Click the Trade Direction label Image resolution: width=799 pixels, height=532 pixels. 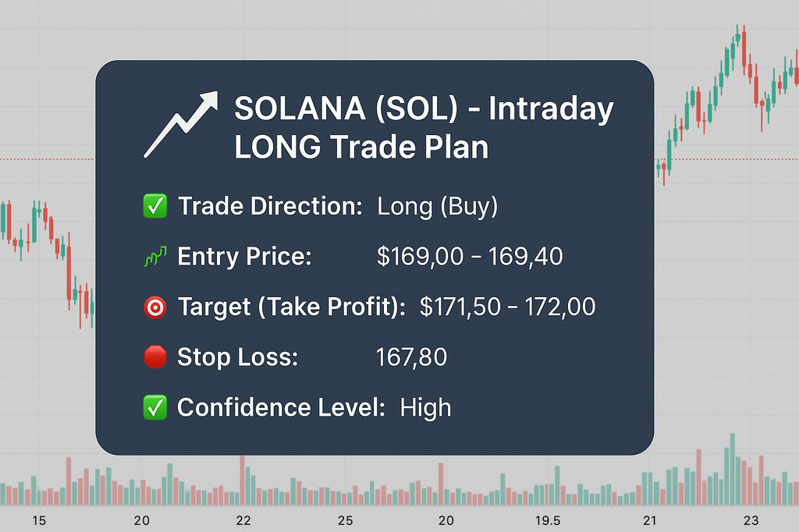[270, 207]
